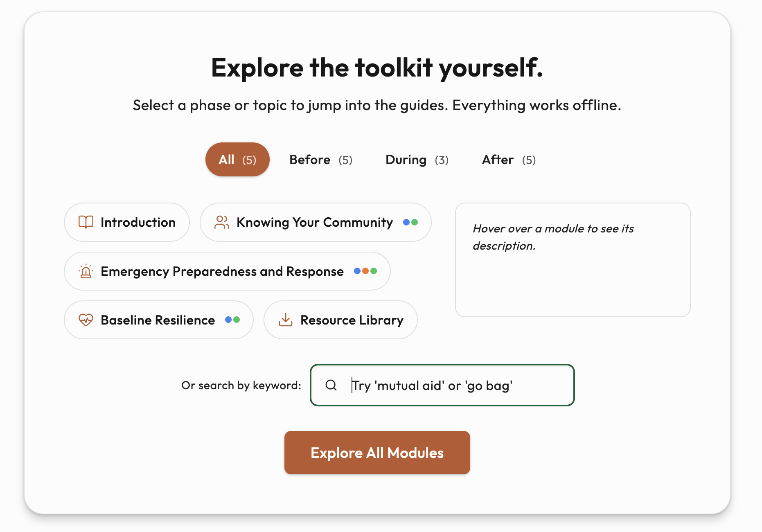The height and width of the screenshot is (532, 762).
Task: Open the Knowing Your Community module
Action: (x=314, y=222)
